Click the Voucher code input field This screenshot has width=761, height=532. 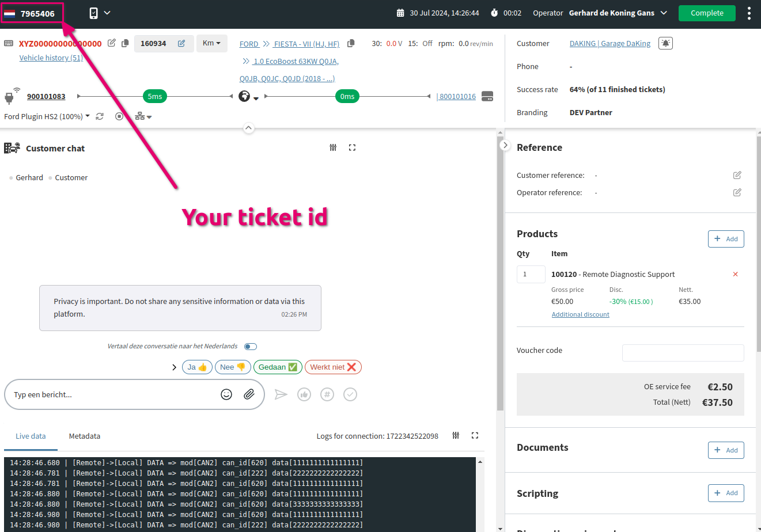683,352
